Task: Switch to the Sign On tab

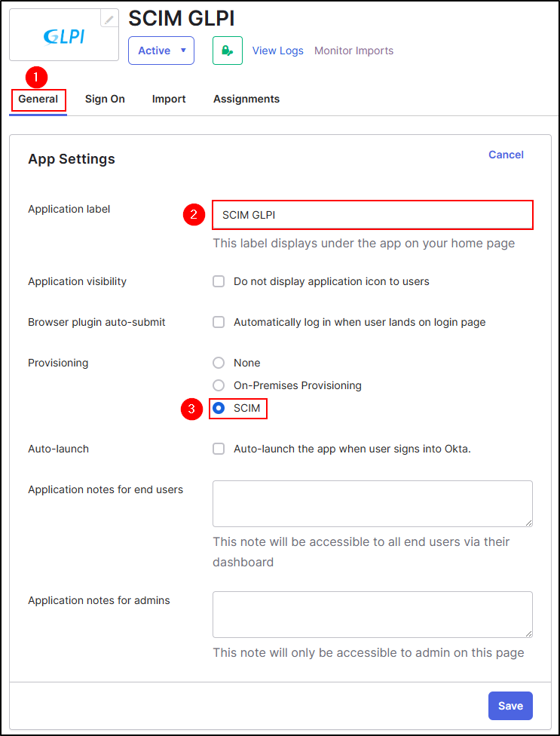Action: click(x=105, y=99)
